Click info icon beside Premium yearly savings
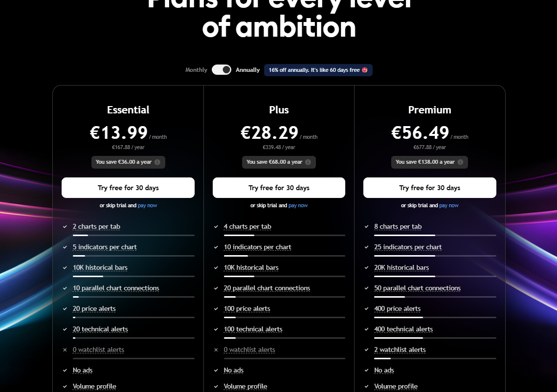This screenshot has height=392, width=557. 460,162
